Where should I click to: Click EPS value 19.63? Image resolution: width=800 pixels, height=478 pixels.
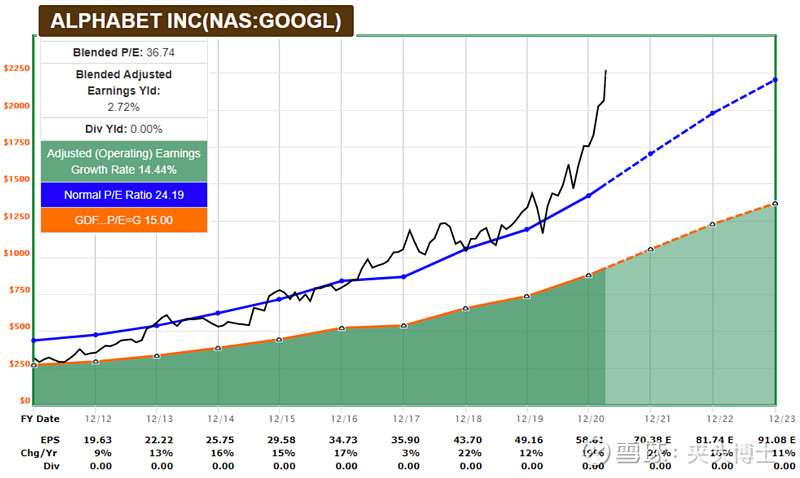[98, 440]
